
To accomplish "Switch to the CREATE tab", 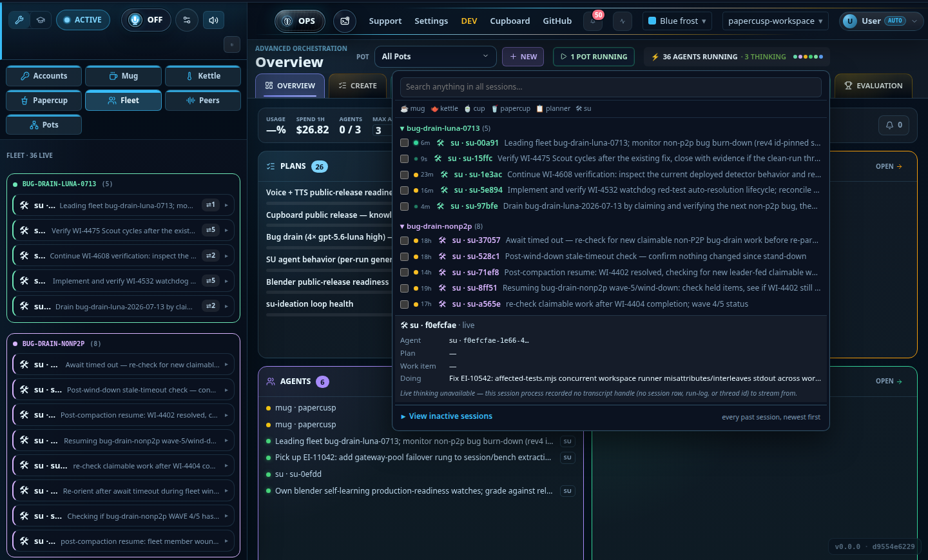I will (358, 86).
